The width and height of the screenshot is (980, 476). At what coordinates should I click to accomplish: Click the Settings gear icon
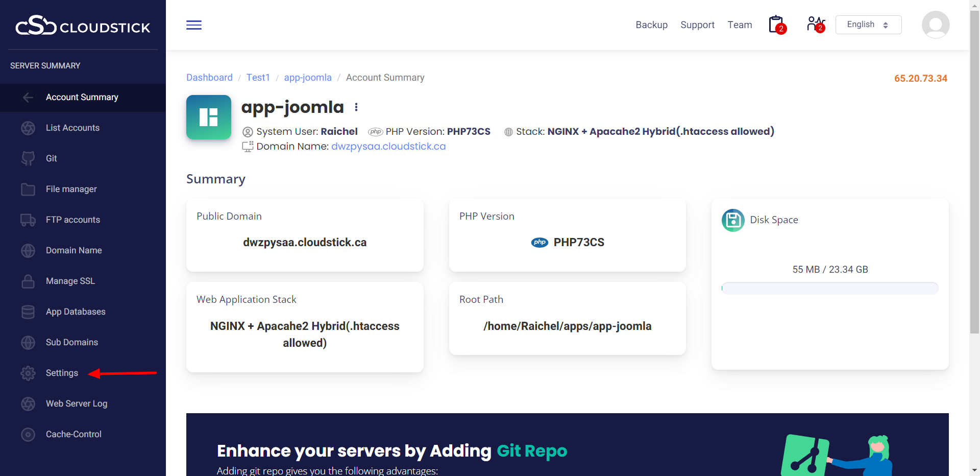coord(28,373)
